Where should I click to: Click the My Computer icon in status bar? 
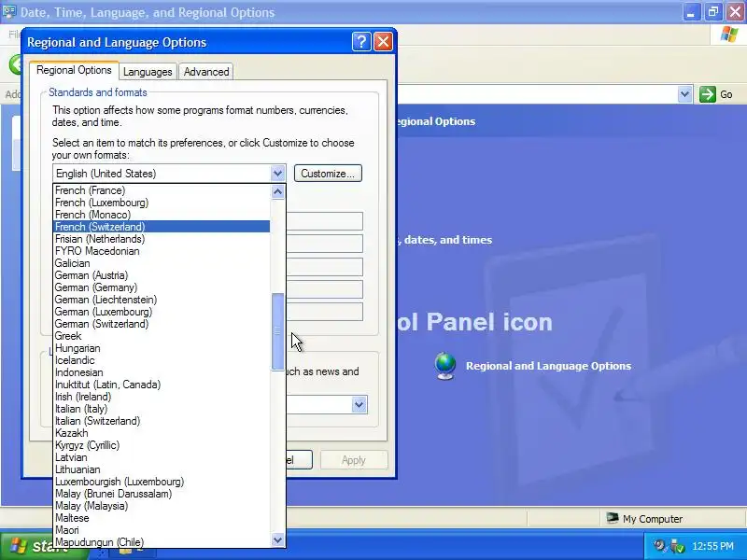click(613, 518)
